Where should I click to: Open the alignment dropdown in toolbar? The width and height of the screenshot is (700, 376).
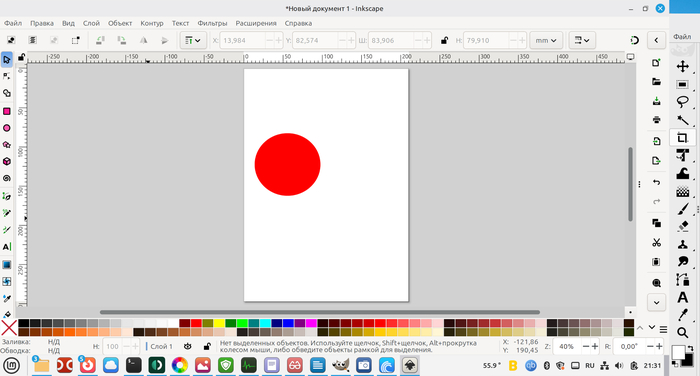pyautogui.click(x=193, y=40)
